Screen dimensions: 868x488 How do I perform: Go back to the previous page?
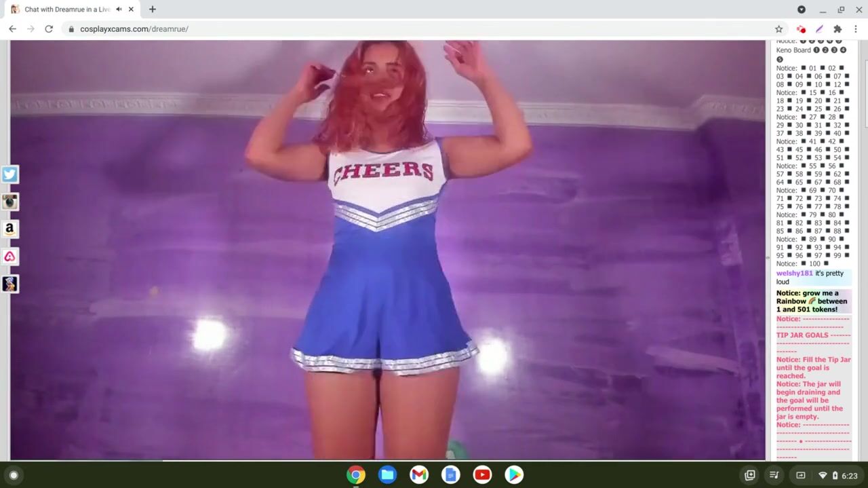point(12,29)
